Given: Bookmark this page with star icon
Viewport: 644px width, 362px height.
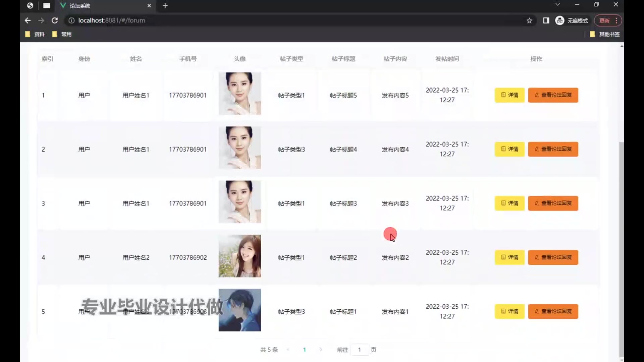Looking at the screenshot, I should (529, 20).
